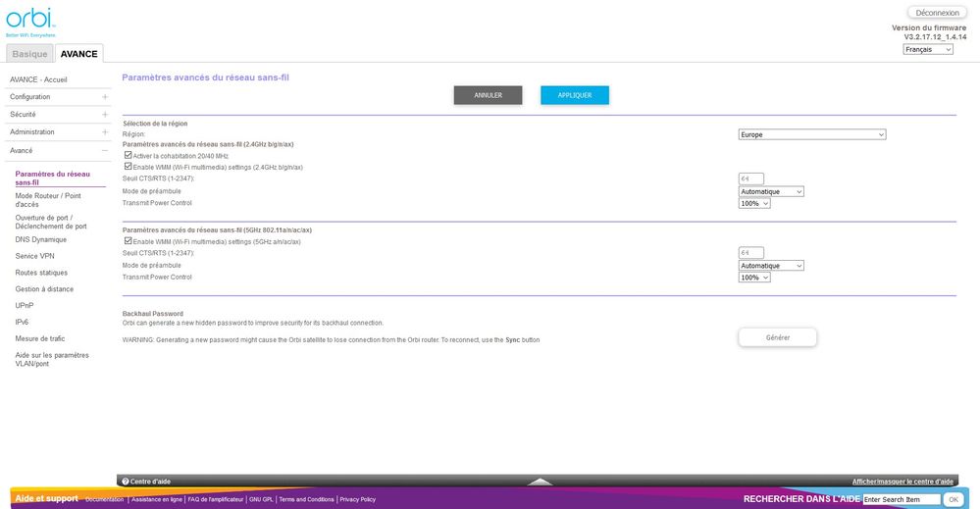Screen dimensions: 980x509
Task: Open Routes statiques page
Action: [41, 273]
